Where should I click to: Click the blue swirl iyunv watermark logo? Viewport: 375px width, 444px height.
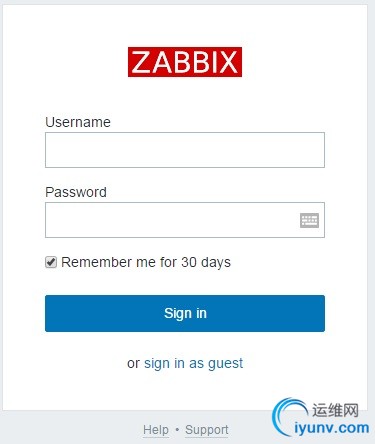[x=287, y=417]
